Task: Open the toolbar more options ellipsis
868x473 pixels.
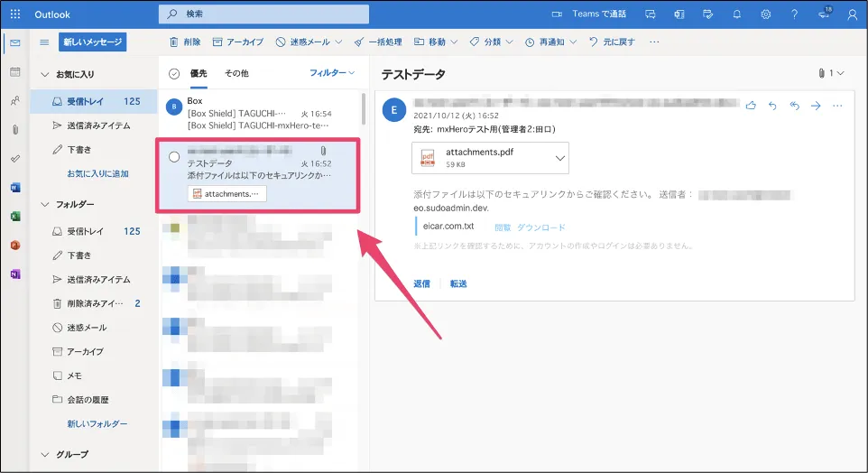Action: click(654, 42)
